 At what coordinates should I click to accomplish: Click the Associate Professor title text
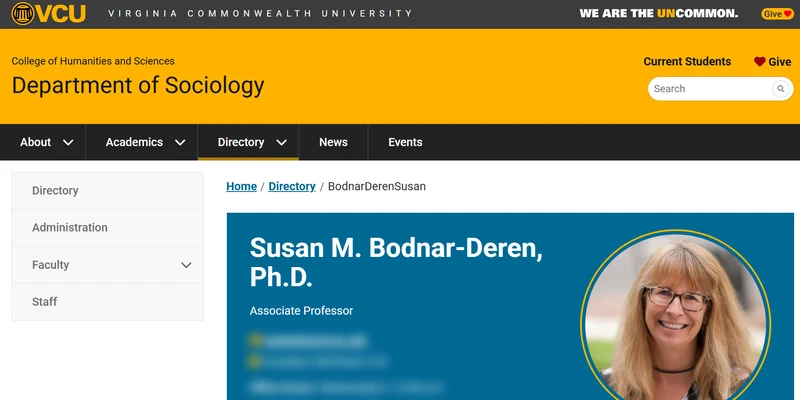pos(301,311)
